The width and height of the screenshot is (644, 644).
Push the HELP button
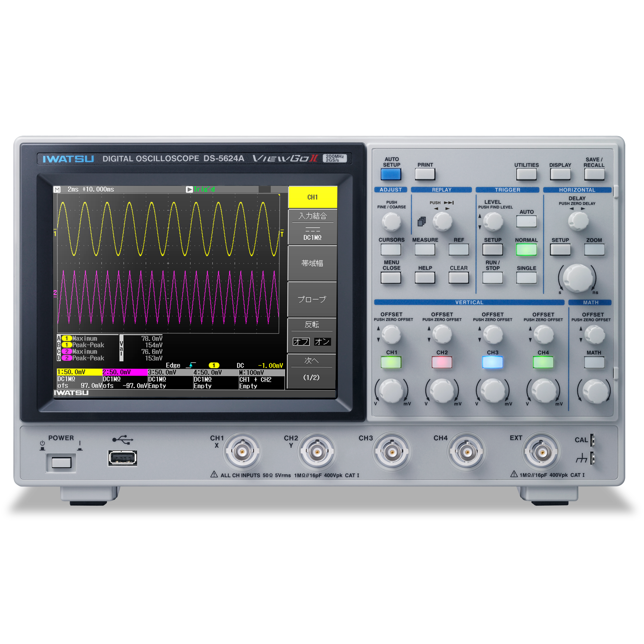pos(425,278)
